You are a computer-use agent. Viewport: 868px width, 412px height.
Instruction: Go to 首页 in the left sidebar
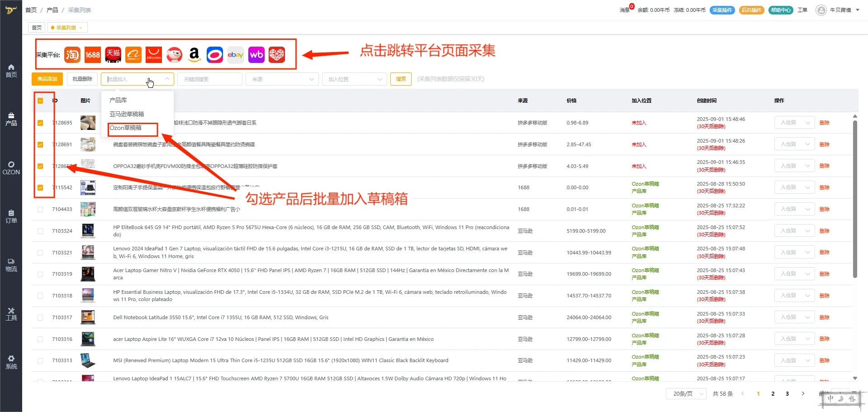click(x=11, y=71)
